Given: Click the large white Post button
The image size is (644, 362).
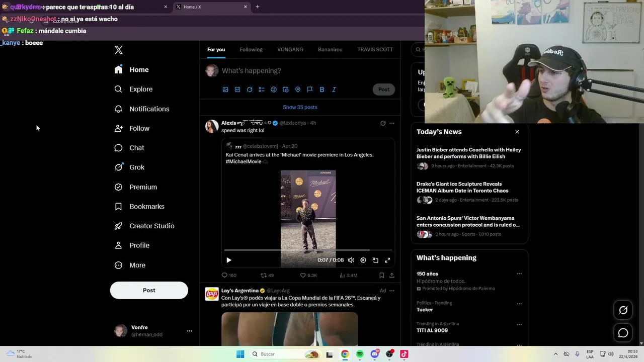Looking at the screenshot, I should (x=149, y=290).
